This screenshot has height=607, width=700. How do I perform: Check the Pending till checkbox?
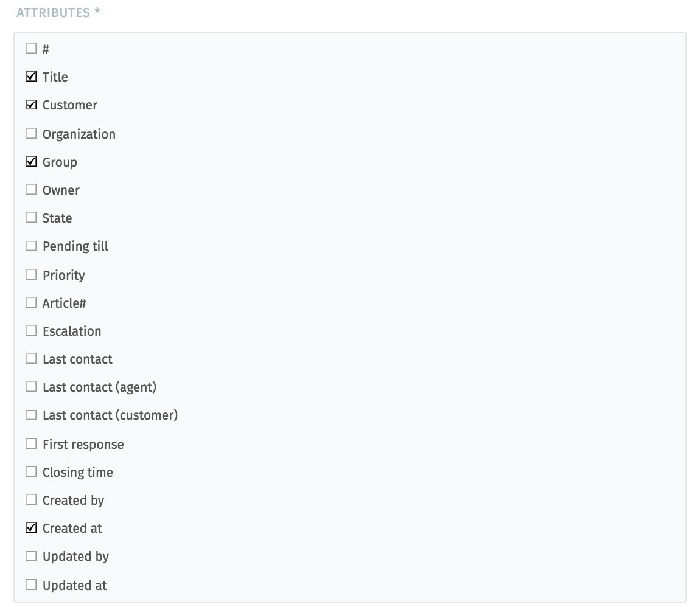pyautogui.click(x=31, y=245)
